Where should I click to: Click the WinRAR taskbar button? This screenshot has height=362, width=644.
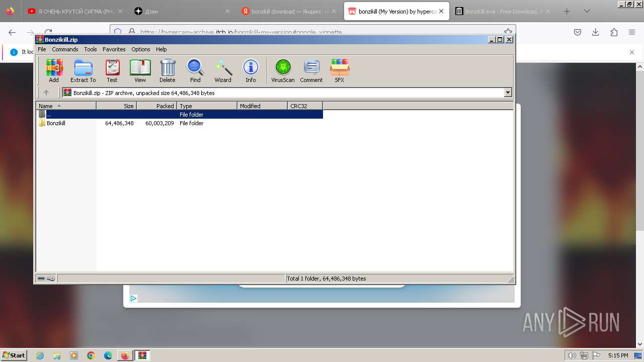pyautogui.click(x=142, y=355)
